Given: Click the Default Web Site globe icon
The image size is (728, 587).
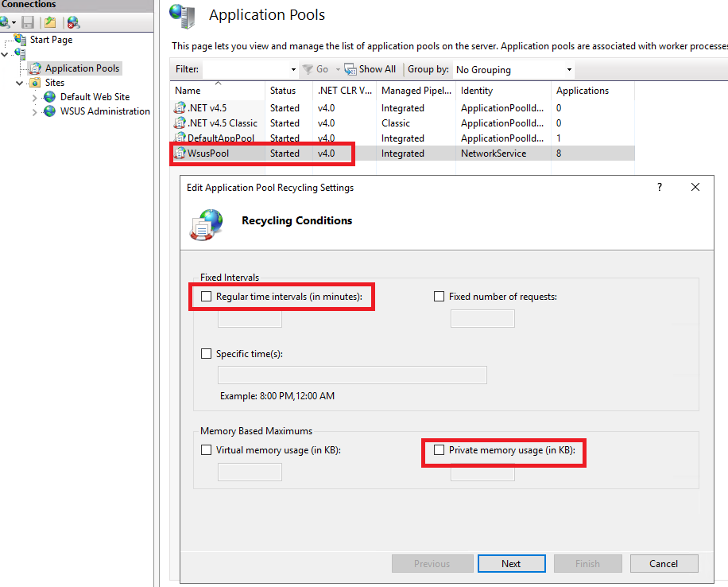Looking at the screenshot, I should tap(50, 97).
